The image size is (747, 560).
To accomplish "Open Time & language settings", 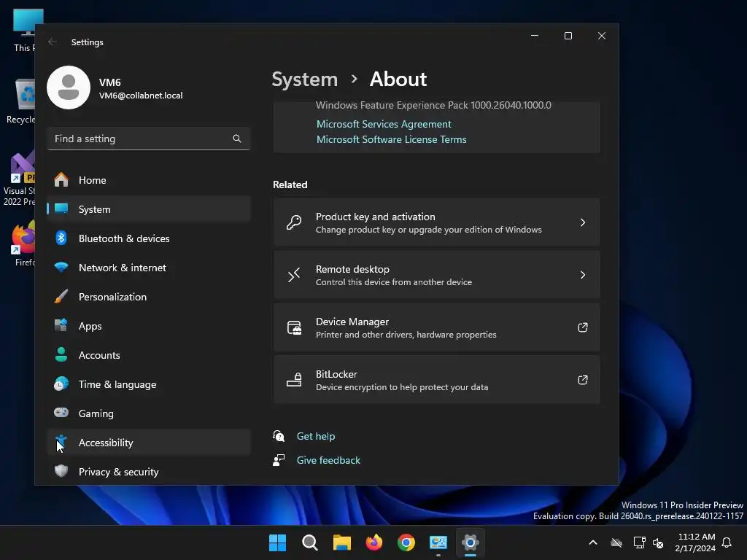I will click(x=149, y=384).
